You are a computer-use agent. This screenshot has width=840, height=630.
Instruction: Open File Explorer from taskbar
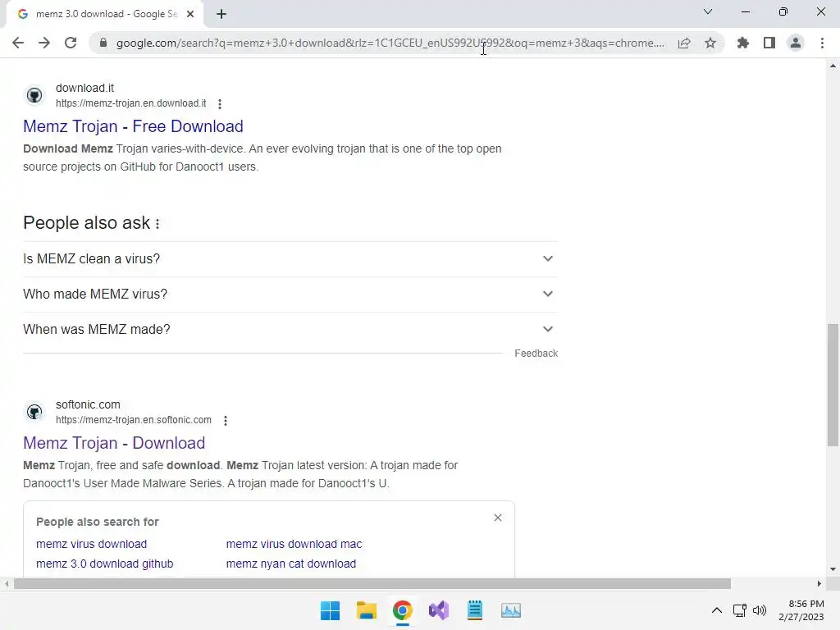point(367,610)
